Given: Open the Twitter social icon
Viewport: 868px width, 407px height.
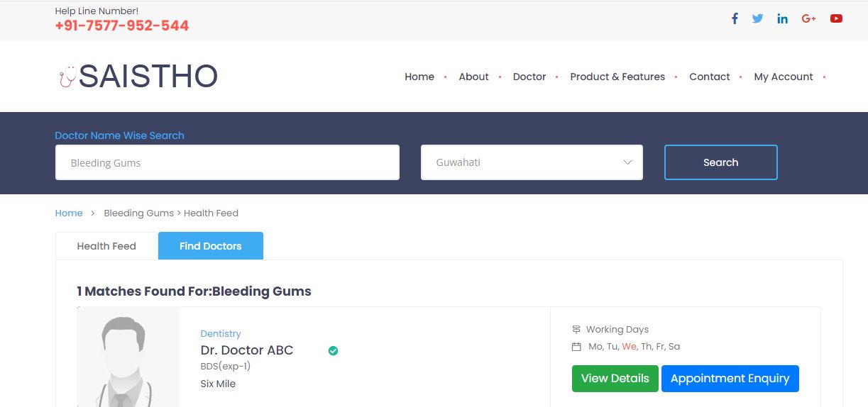Looking at the screenshot, I should (757, 18).
